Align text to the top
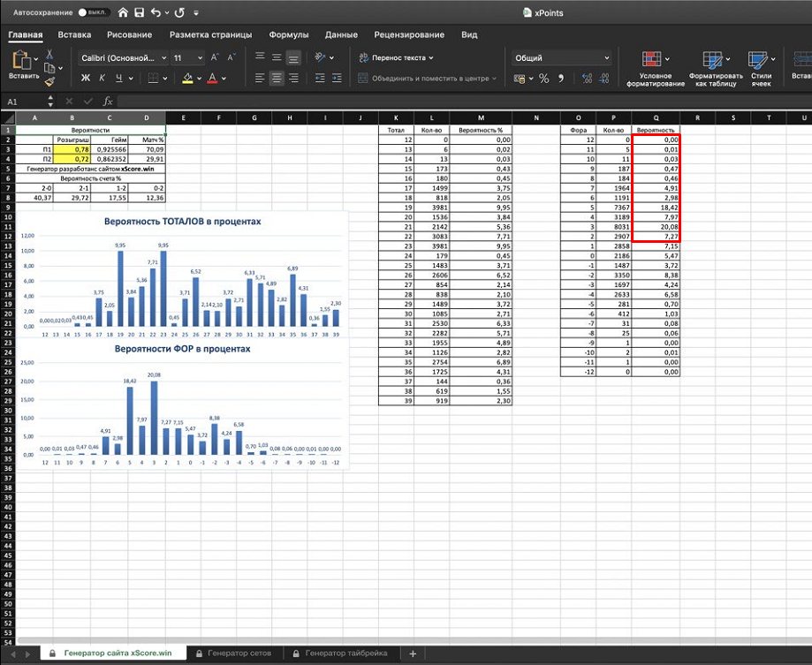This screenshot has height=665, width=812. click(260, 57)
